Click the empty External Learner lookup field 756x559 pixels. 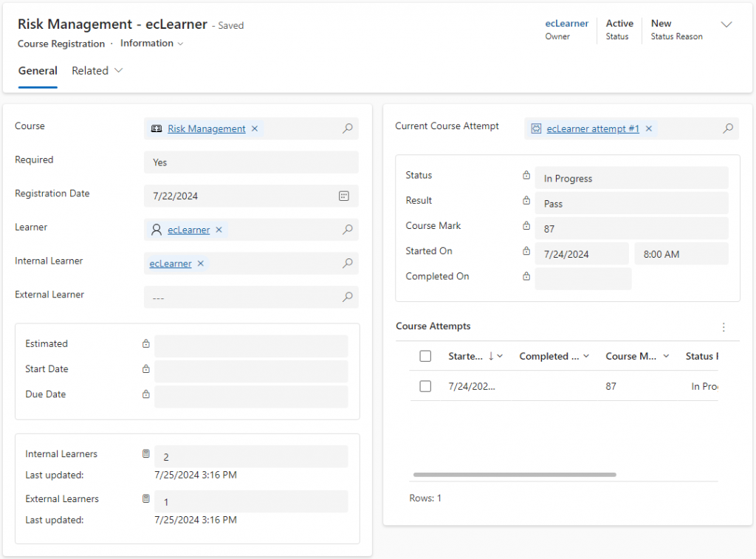[251, 297]
